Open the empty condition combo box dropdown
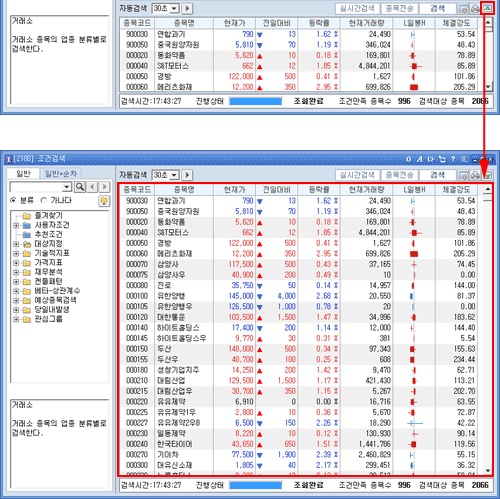Viewport: 500px width, 499px height. pyautogui.click(x=67, y=187)
